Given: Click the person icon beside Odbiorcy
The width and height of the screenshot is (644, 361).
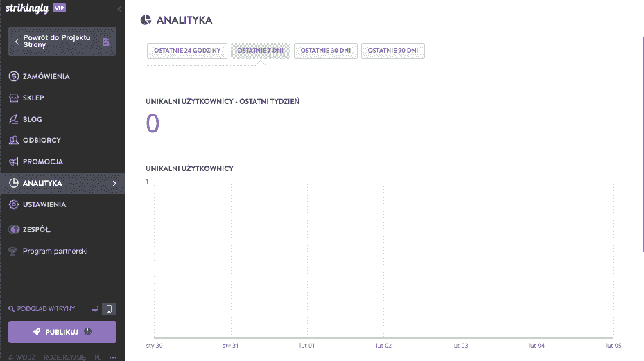Looking at the screenshot, I should point(14,140).
